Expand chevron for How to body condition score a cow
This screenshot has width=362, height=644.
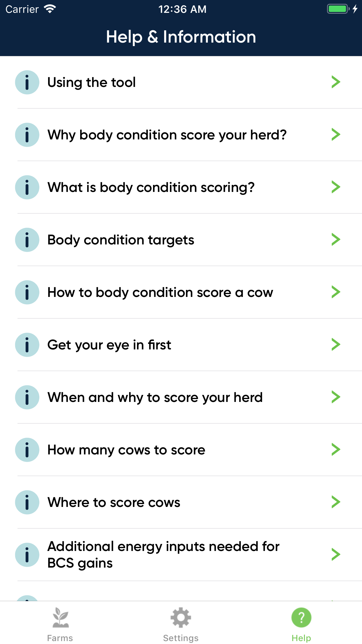coord(336,292)
